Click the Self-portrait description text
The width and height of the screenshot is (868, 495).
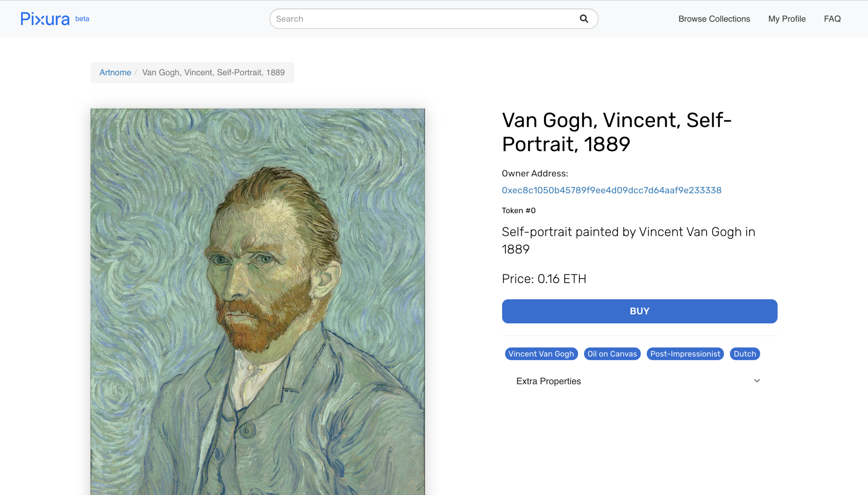[628, 240]
